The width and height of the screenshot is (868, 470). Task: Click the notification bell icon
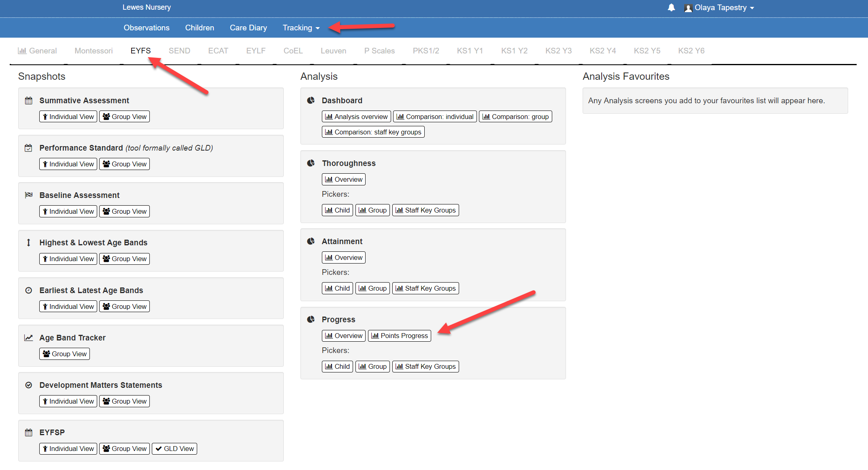coord(671,8)
